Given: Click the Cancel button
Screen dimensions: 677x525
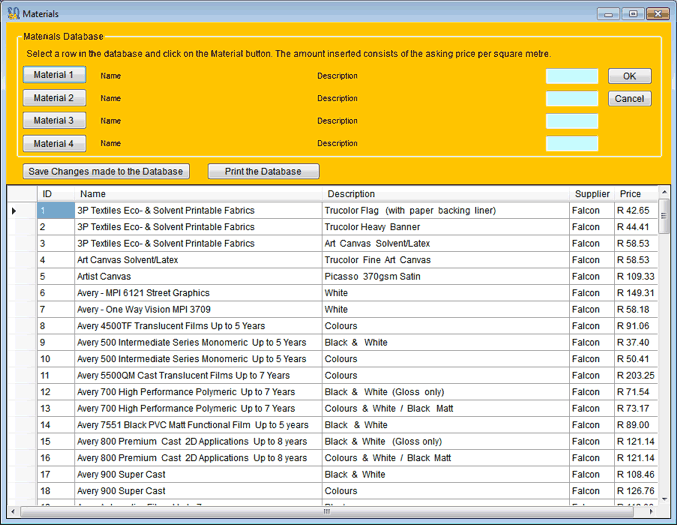Looking at the screenshot, I should point(629,99).
